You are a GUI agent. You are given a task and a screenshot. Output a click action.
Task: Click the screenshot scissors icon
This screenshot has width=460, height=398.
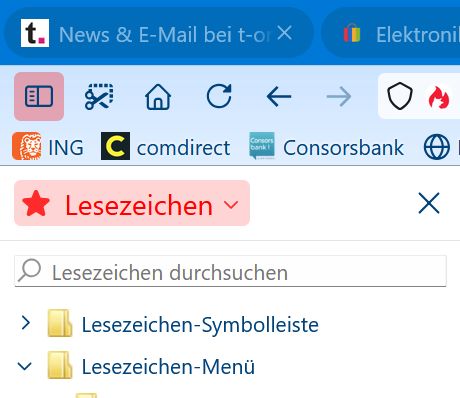[99, 97]
